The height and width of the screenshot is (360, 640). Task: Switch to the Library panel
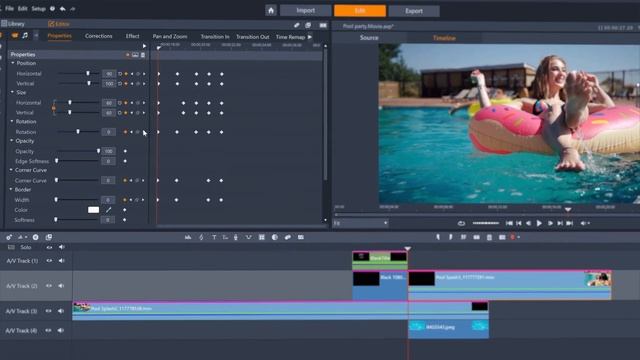coord(13,24)
